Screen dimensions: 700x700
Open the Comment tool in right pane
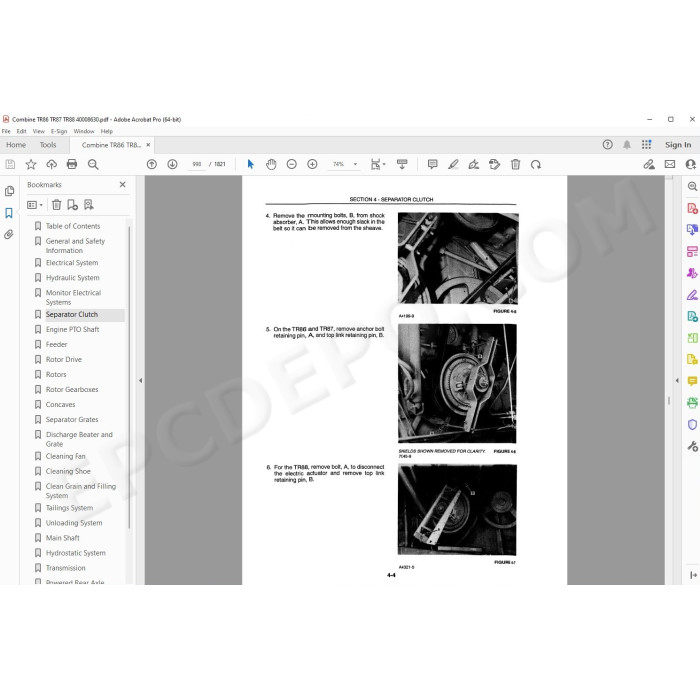(x=692, y=381)
